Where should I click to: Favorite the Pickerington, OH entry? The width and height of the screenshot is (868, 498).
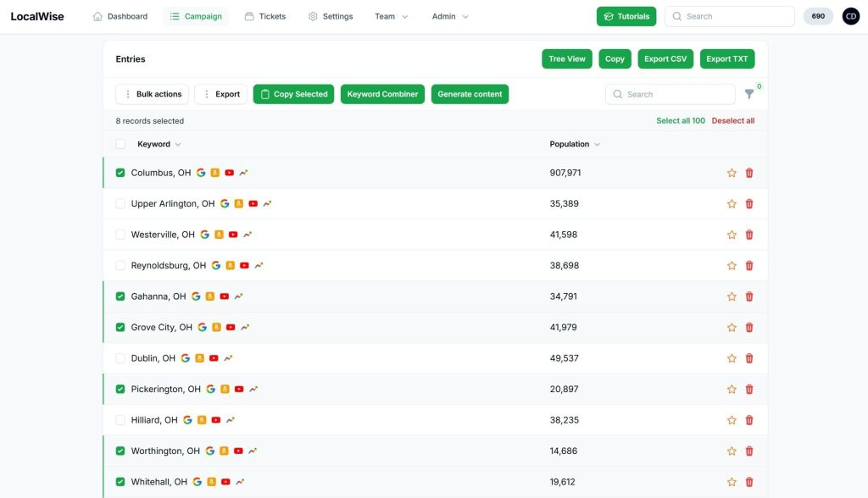click(x=732, y=390)
